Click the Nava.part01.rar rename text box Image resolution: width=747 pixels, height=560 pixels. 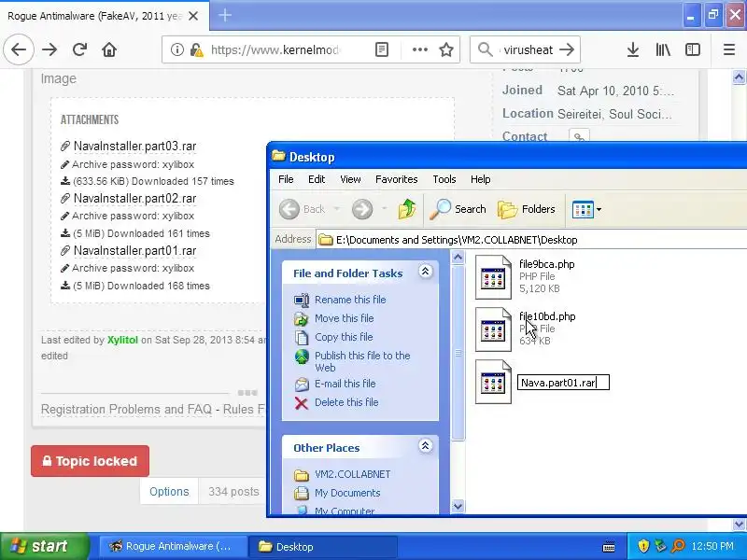563,383
